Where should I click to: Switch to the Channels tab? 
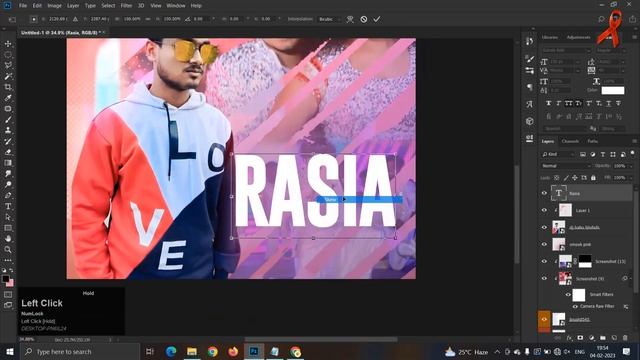click(x=570, y=141)
